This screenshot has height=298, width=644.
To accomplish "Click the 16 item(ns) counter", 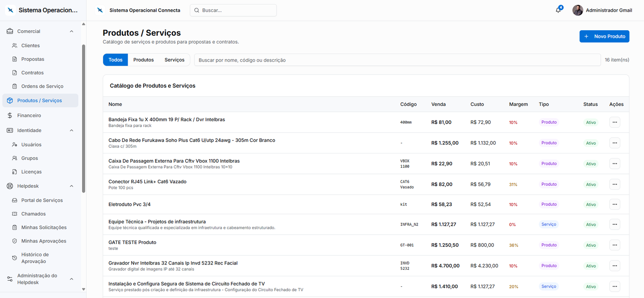I will tap(617, 60).
